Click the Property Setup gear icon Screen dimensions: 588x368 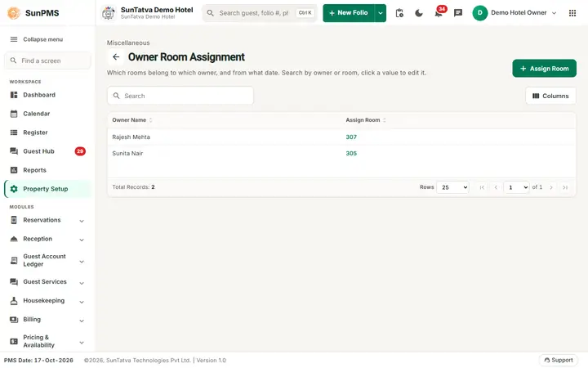[x=14, y=189]
